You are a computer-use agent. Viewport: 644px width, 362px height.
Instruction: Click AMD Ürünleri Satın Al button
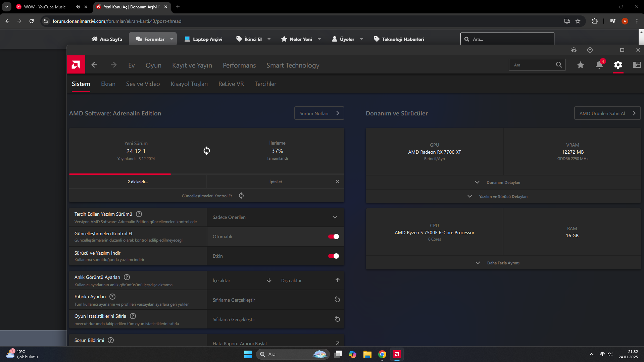click(x=607, y=113)
